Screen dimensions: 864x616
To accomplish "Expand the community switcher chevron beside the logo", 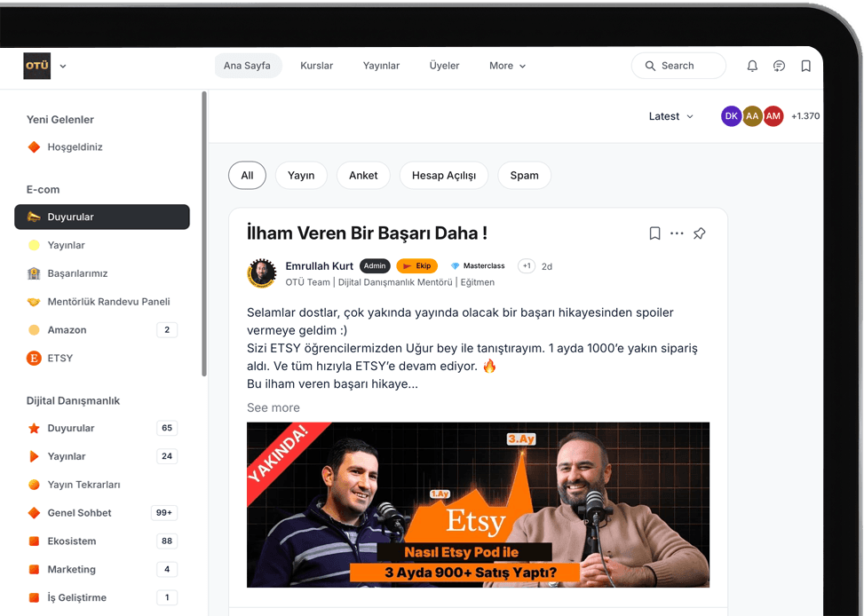I will point(63,66).
